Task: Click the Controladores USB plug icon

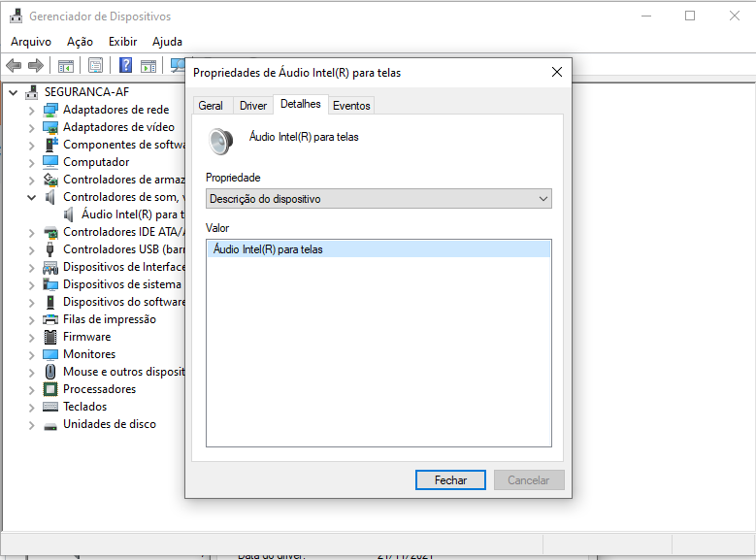Action: [50, 249]
